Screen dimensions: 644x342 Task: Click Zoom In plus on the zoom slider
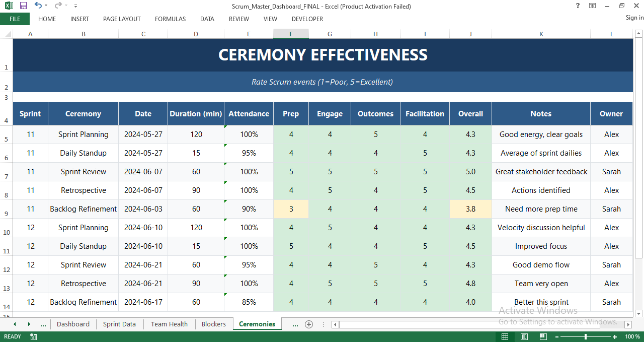[x=614, y=336]
